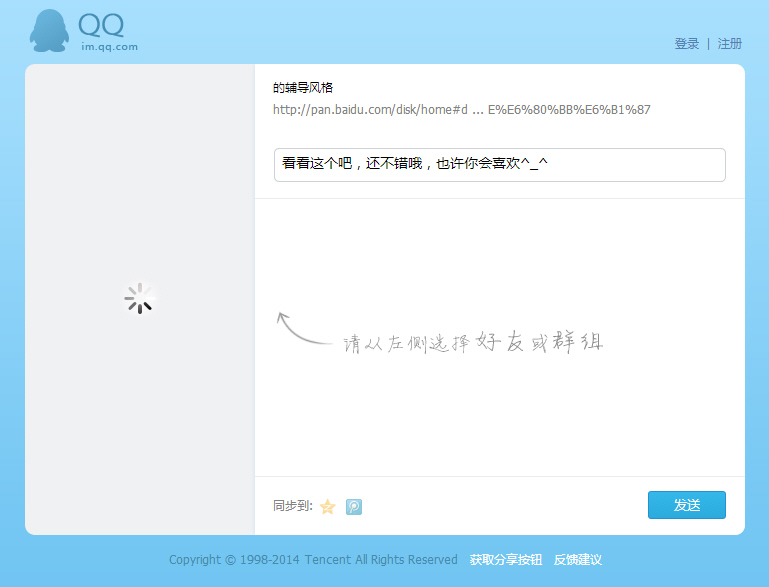
Task: Click the 发送 send button
Action: pos(687,505)
